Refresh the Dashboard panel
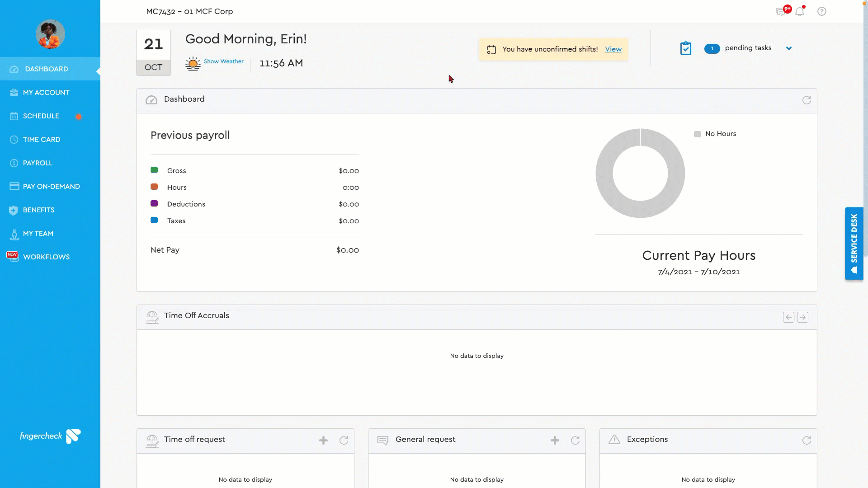 [x=807, y=100]
